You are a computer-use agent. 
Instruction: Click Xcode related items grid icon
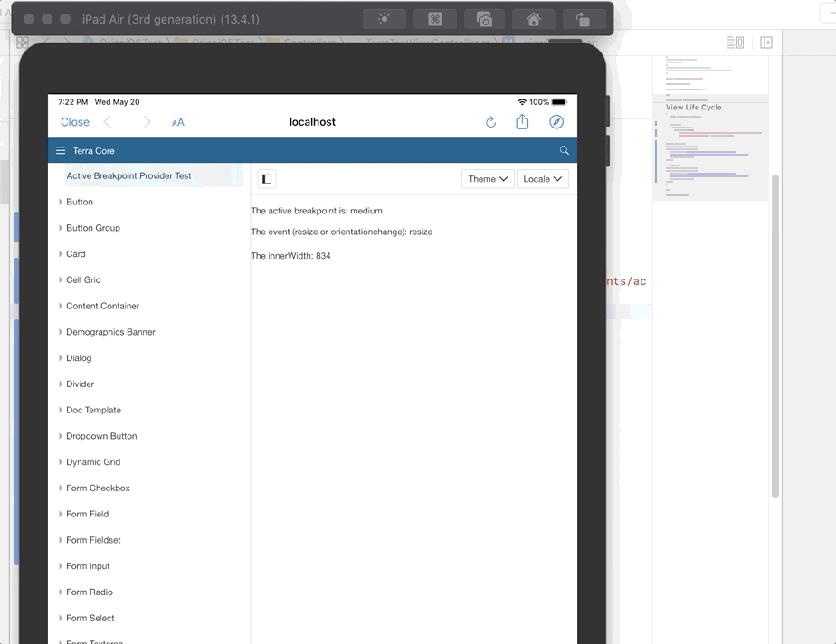tap(23, 43)
